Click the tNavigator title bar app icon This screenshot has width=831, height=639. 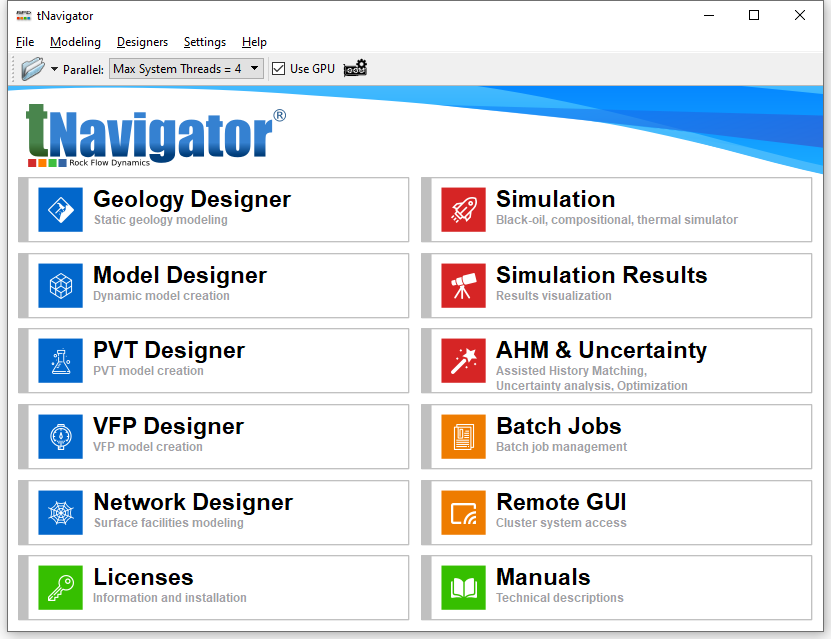[24, 16]
